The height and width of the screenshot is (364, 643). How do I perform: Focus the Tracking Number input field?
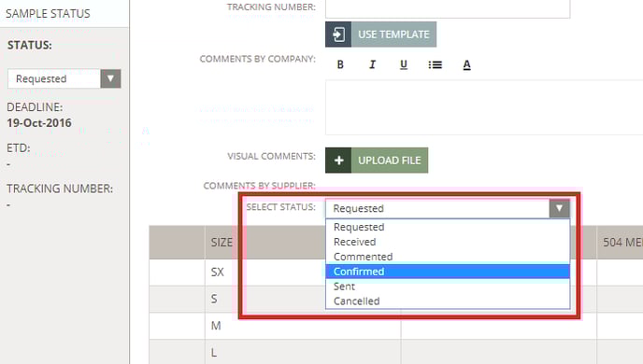coord(448,8)
